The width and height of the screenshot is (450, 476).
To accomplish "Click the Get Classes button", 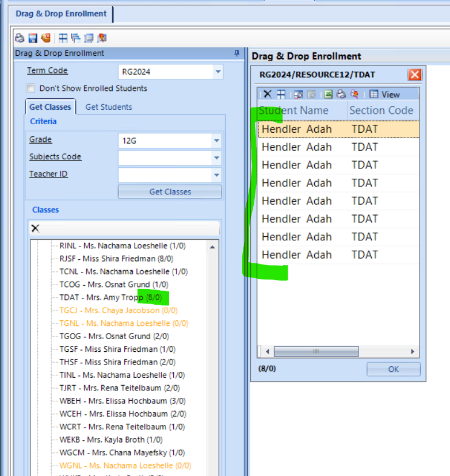I will (x=170, y=192).
